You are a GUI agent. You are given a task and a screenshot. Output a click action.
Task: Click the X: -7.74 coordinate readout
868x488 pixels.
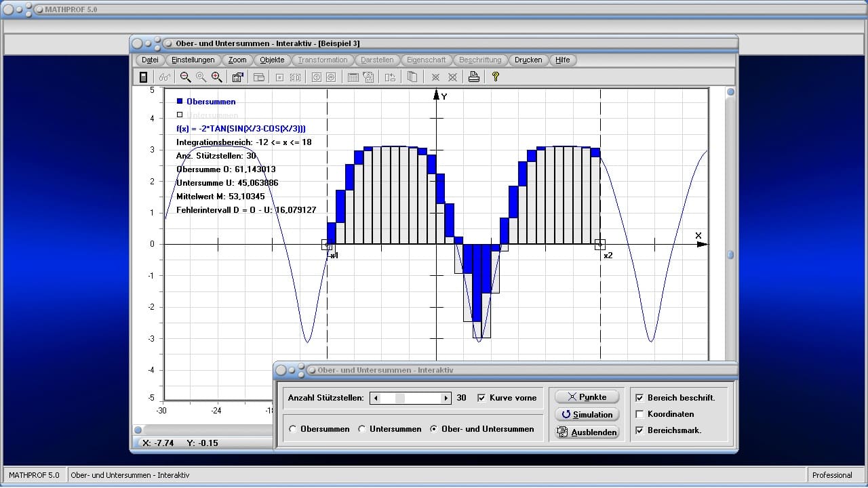point(158,443)
